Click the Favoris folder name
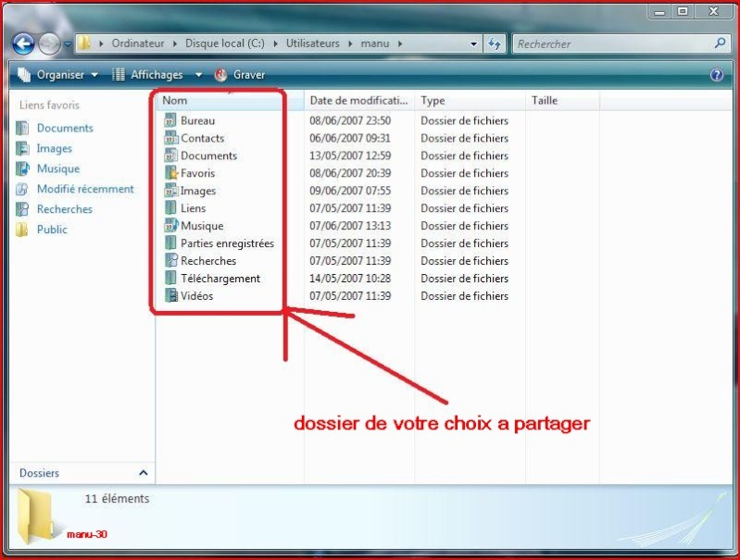The height and width of the screenshot is (560, 740). [x=198, y=173]
